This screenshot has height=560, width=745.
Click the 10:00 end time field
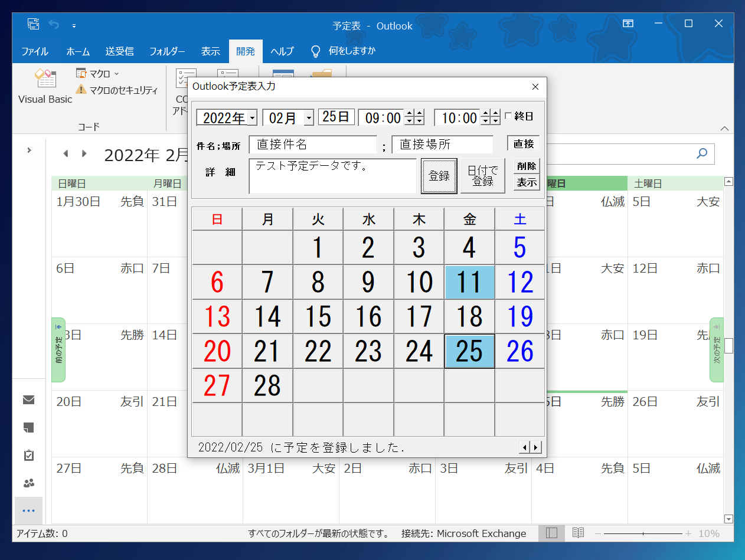tap(458, 117)
